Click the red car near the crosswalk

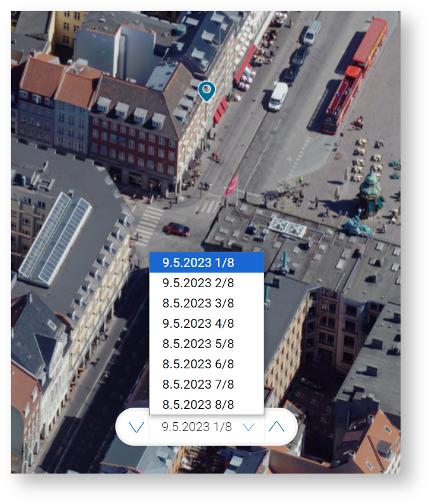[176, 229]
